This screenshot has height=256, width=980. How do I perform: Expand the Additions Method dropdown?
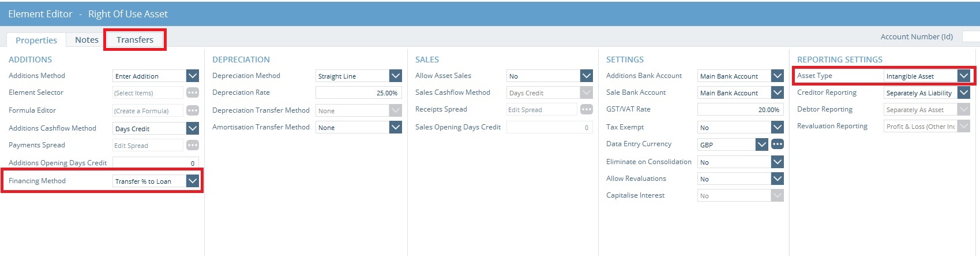pyautogui.click(x=193, y=76)
